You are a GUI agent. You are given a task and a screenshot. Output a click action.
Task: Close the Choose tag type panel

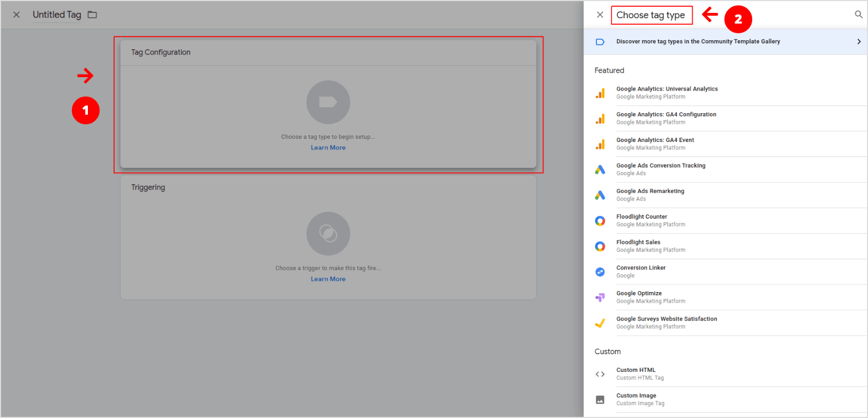pyautogui.click(x=600, y=15)
